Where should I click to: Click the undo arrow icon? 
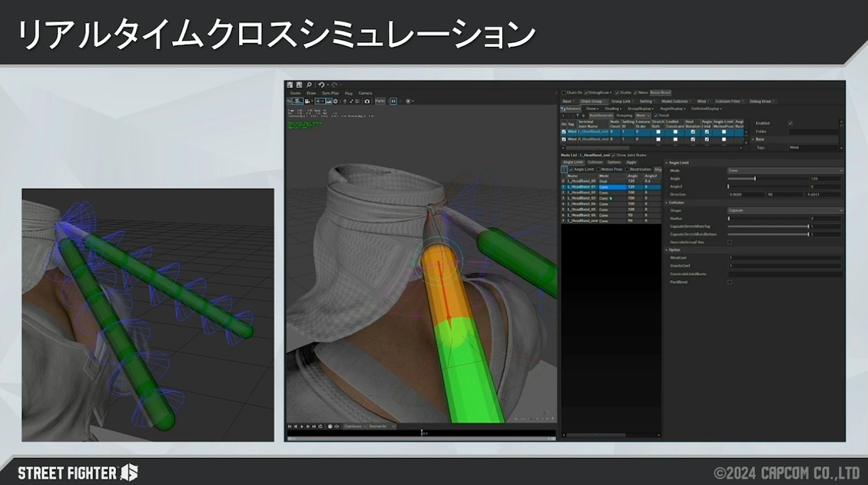point(321,84)
